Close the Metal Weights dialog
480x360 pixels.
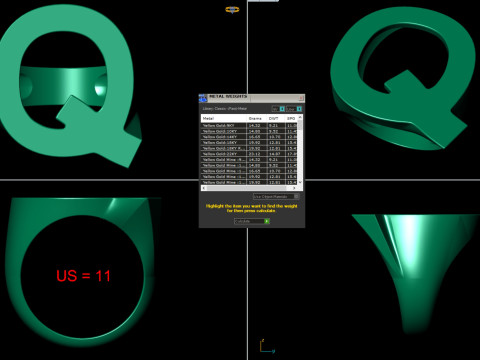pos(301,98)
